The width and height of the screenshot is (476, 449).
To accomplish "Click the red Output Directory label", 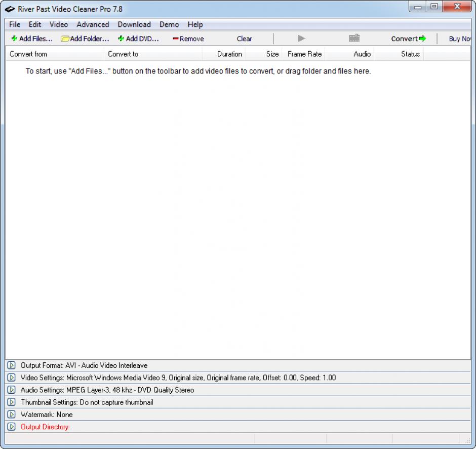I will pyautogui.click(x=45, y=427).
